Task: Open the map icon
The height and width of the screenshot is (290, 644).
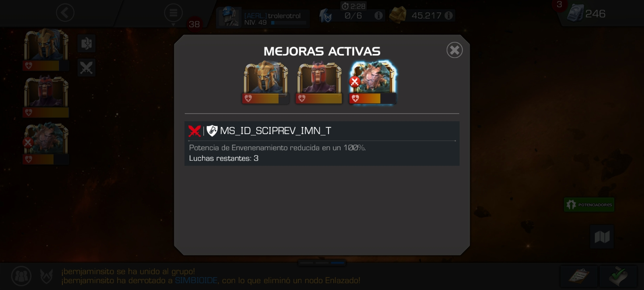Action: pos(602,236)
